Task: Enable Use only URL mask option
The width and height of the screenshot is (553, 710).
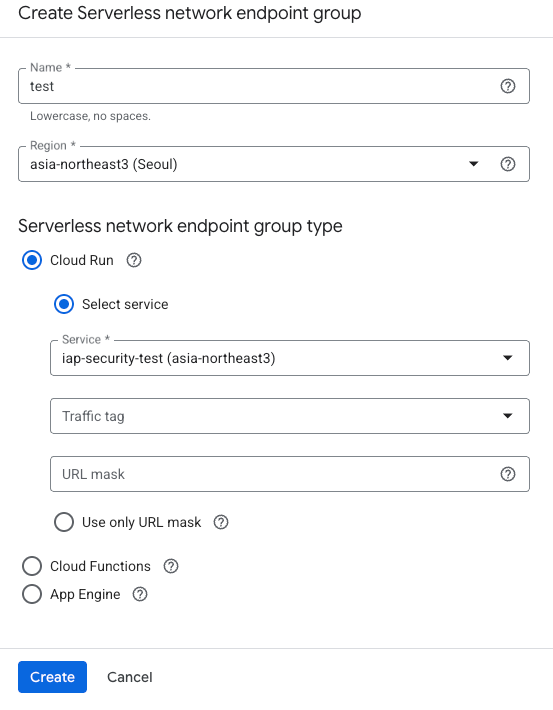Action: [x=64, y=522]
